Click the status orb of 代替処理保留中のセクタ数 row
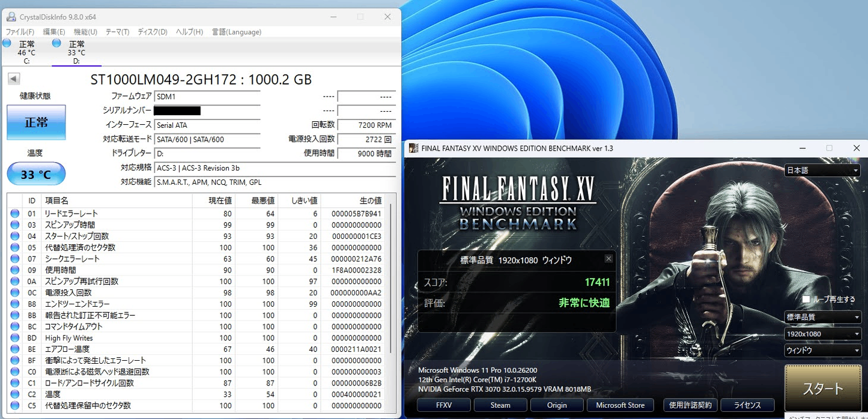Image resolution: width=868 pixels, height=419 pixels. pyautogui.click(x=14, y=406)
